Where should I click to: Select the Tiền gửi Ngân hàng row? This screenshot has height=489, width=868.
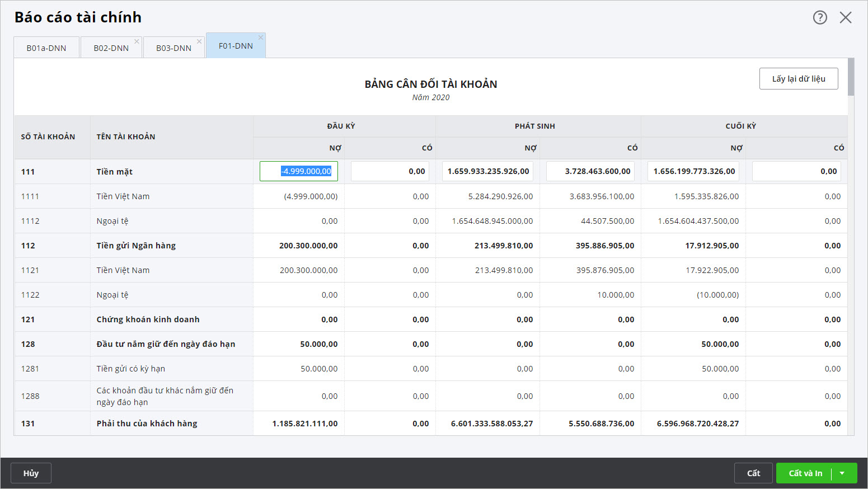(136, 246)
